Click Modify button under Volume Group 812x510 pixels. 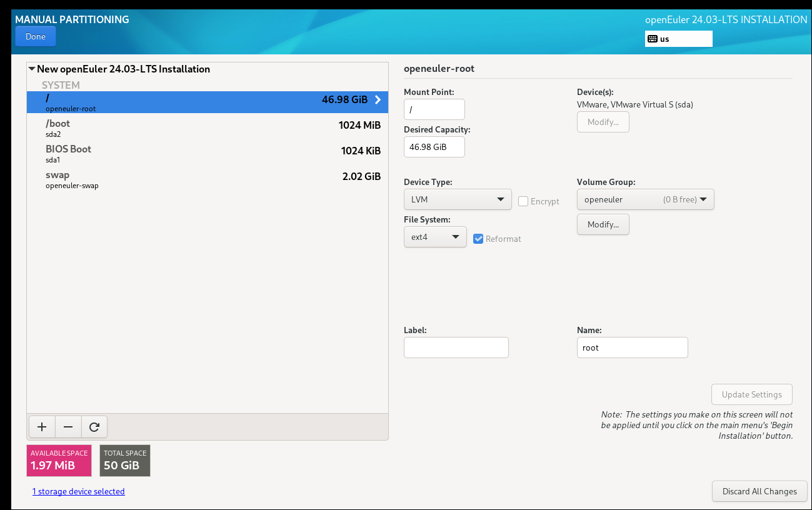(x=603, y=224)
